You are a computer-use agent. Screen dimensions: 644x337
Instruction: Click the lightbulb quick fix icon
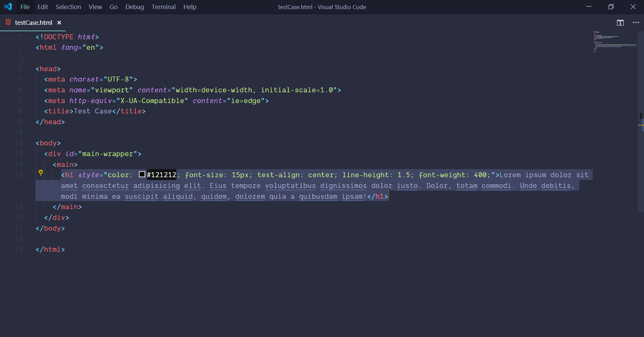[x=41, y=173]
